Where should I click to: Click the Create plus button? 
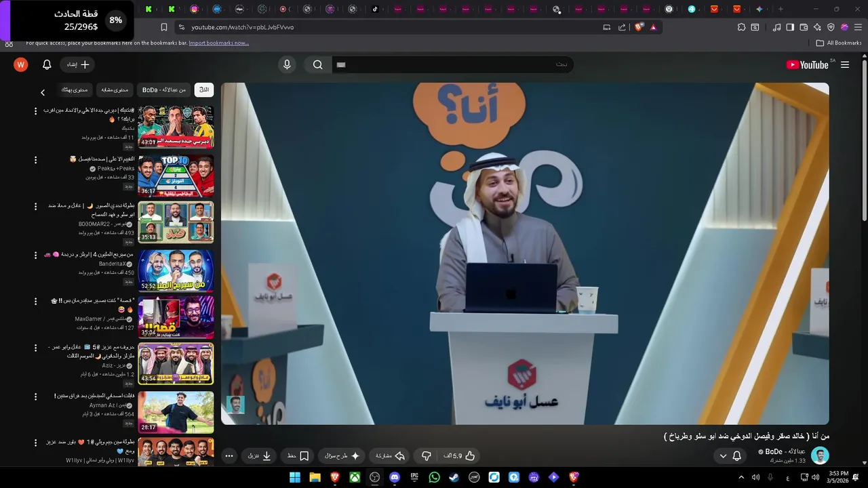click(78, 64)
